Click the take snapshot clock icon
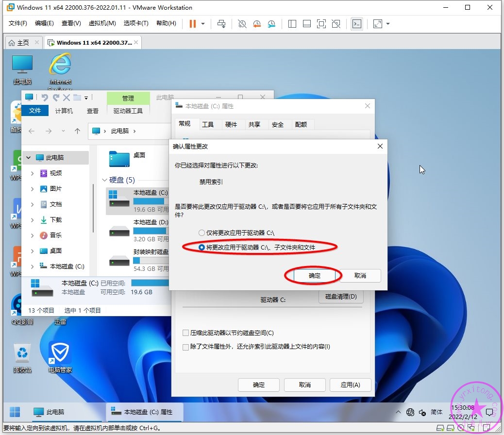504x435 pixels. (x=242, y=24)
